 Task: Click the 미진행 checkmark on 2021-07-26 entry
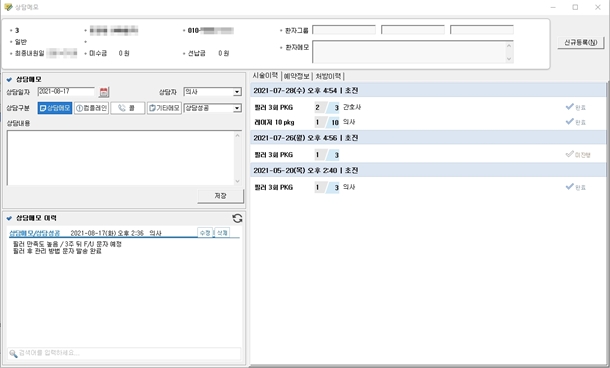(570, 154)
